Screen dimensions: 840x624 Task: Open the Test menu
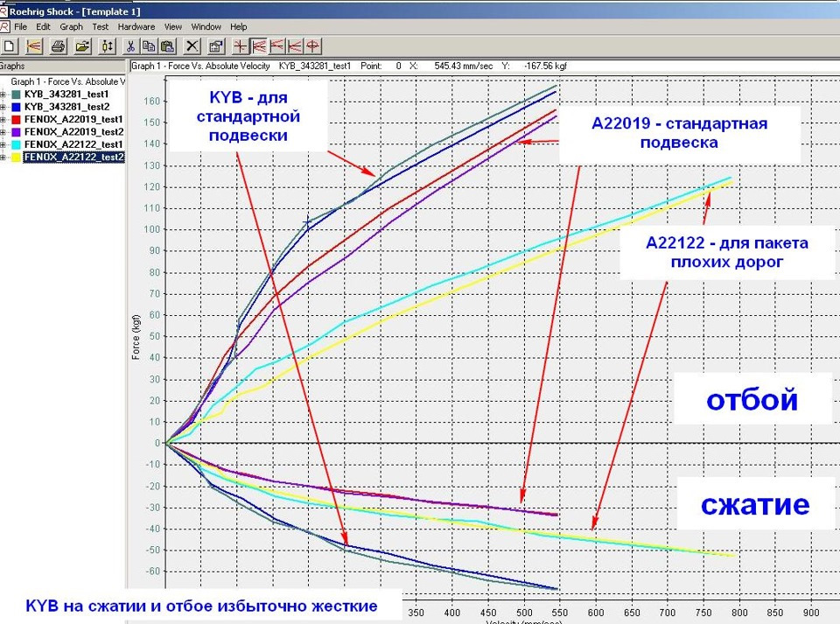pos(100,26)
